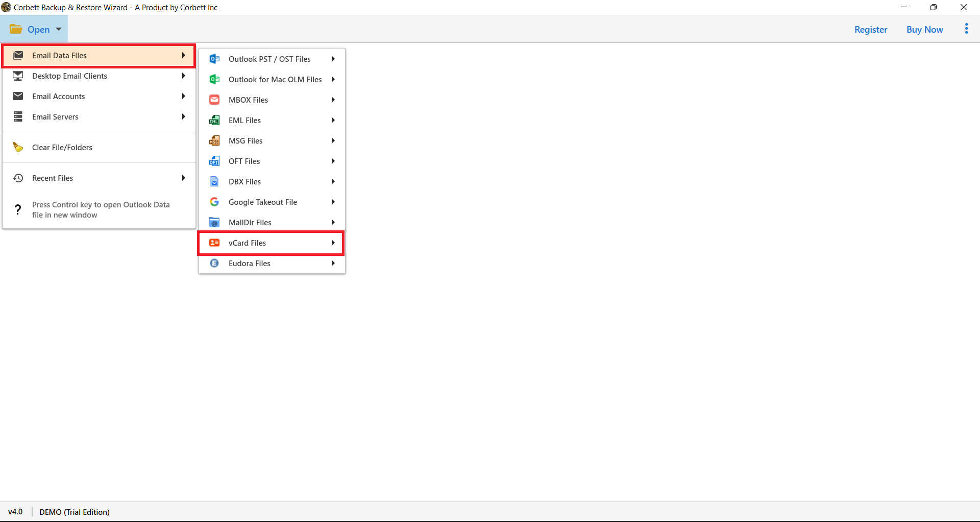
Task: Click the Press Control key hint text
Action: coord(101,209)
